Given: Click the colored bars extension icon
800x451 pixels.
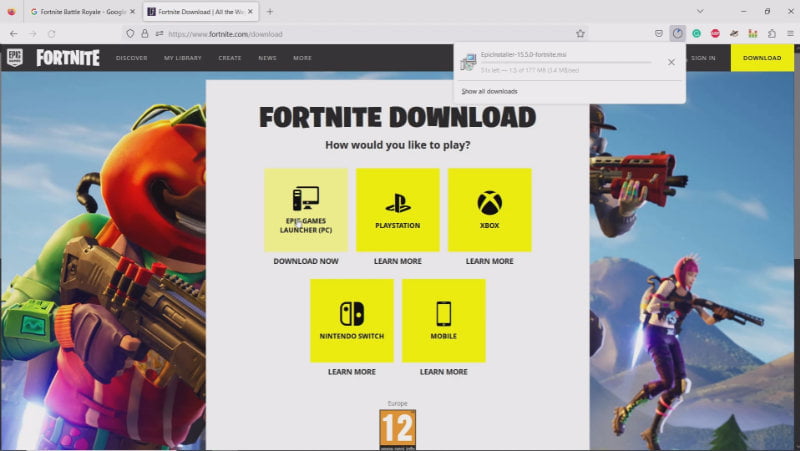Looking at the screenshot, I should coord(753,34).
